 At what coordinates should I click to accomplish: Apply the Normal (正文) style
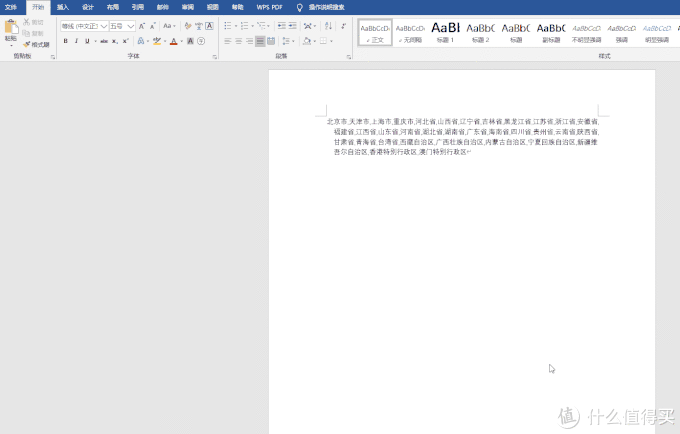[x=375, y=33]
